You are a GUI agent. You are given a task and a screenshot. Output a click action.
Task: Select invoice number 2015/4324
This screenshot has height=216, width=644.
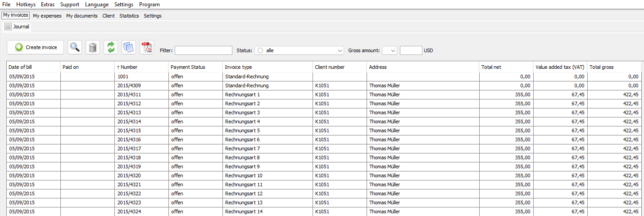(x=141, y=211)
